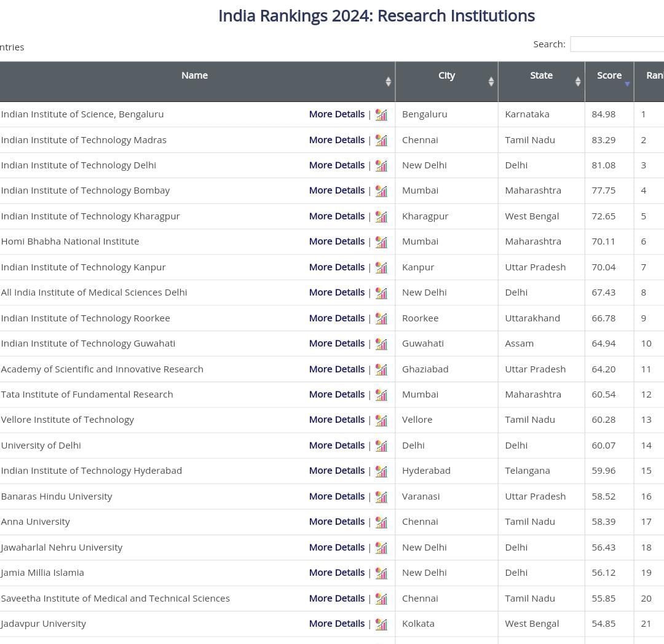The height and width of the screenshot is (644, 664).
Task: Open chart icon for Saveetha Institute row
Action: (381, 599)
